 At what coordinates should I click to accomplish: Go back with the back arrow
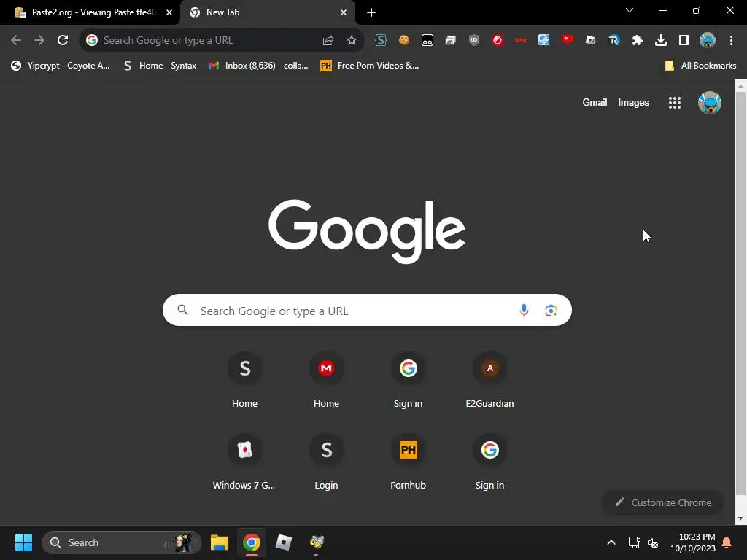(16, 41)
